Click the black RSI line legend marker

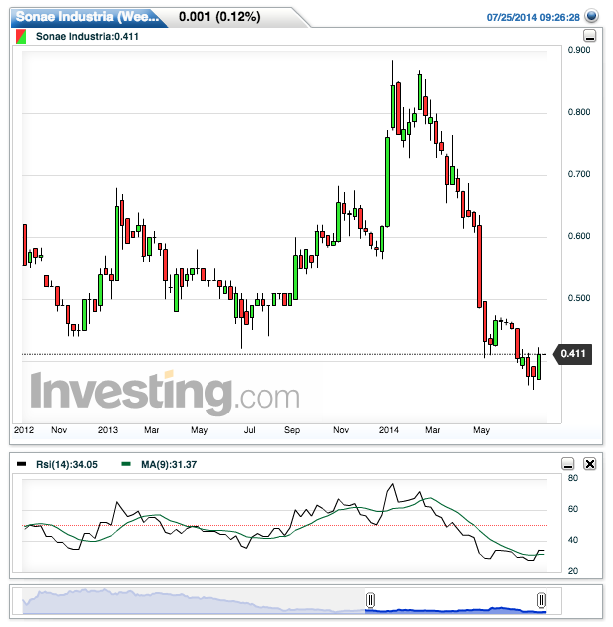coord(21,464)
